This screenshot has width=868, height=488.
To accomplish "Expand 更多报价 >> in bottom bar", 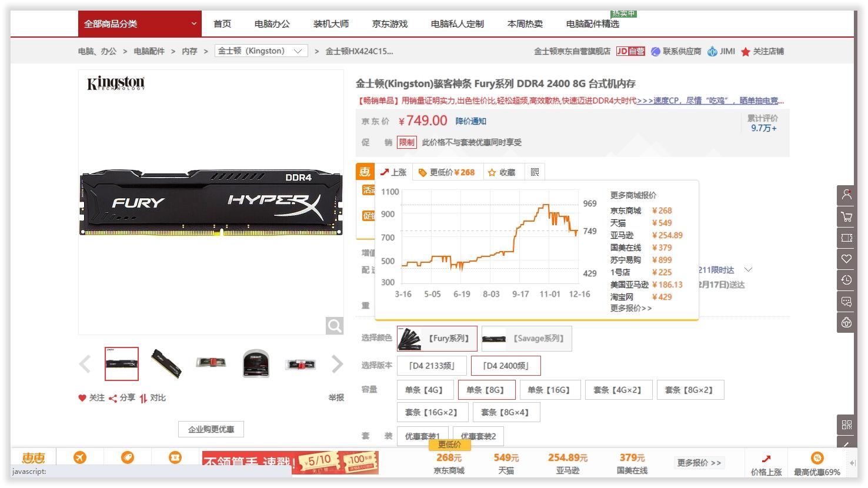I will coord(699,463).
